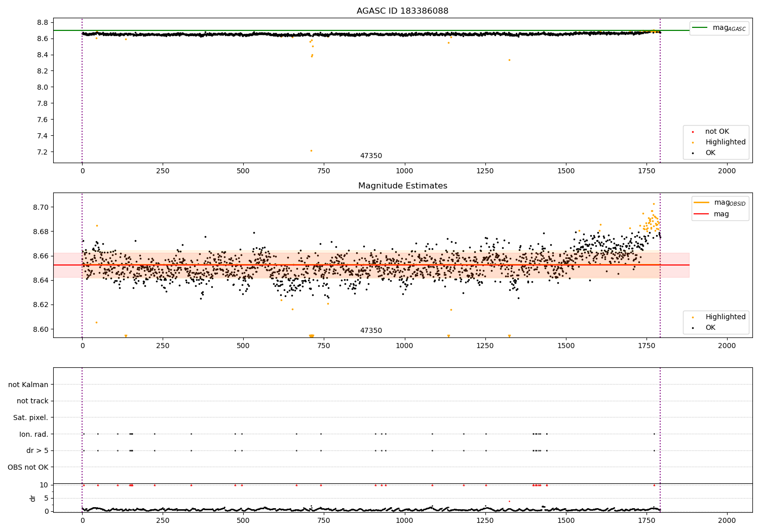760x532 pixels.
Task: Click the 'Sat. pixel.' row label
Action: tap(30, 417)
